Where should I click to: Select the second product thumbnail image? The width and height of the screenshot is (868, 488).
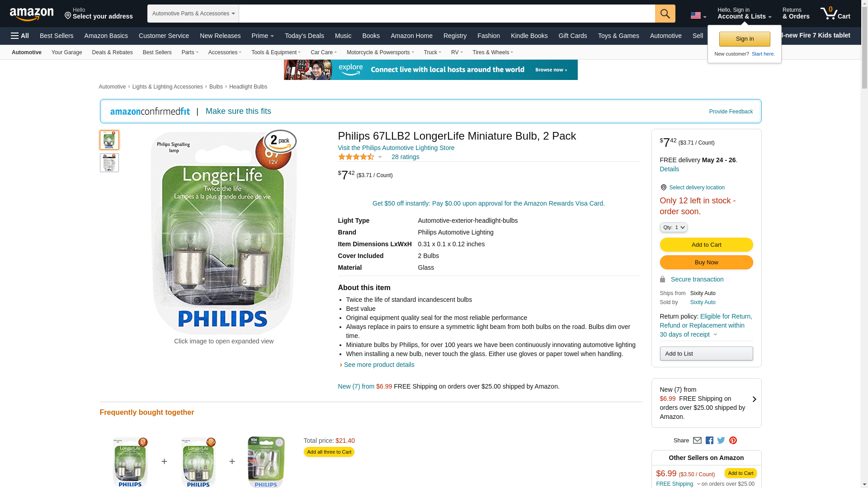109,163
